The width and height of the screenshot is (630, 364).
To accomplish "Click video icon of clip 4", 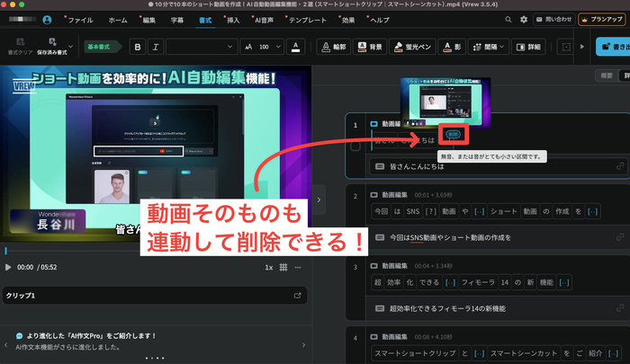I will pyautogui.click(x=373, y=337).
